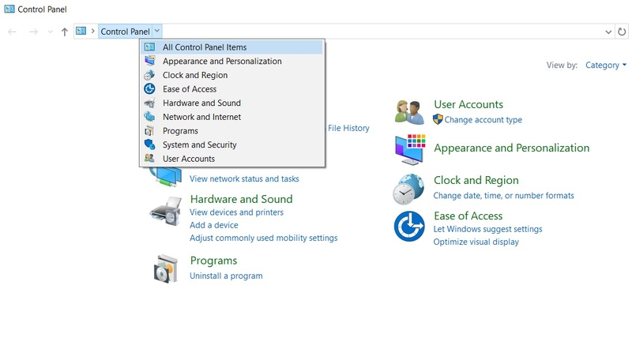
Task: Click the Control Panel title bar icon
Action: 9,9
